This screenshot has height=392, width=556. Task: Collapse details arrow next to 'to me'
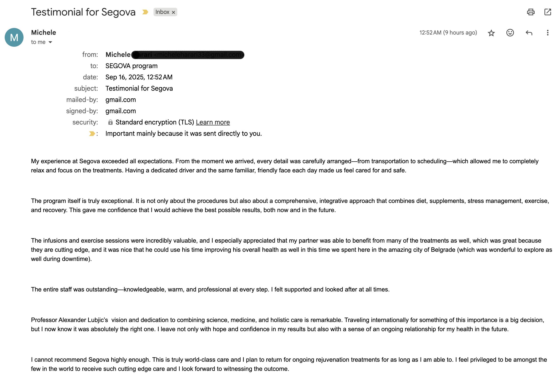coord(50,42)
